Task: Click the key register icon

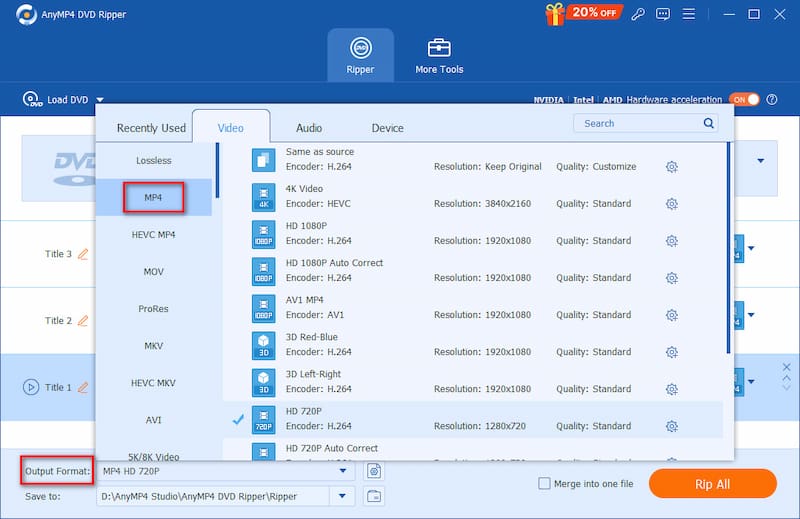Action: coord(638,14)
